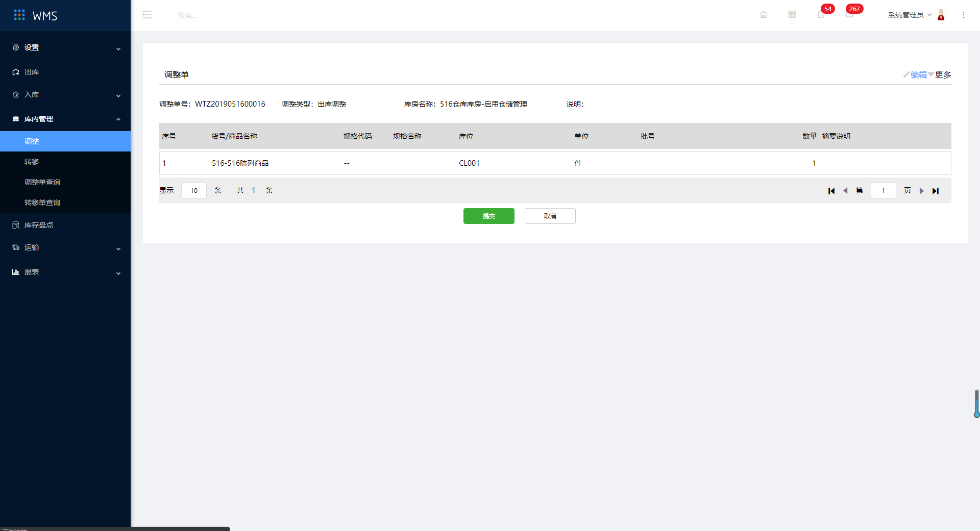Click the 数量 column header
The width and height of the screenshot is (980, 531).
pos(810,136)
